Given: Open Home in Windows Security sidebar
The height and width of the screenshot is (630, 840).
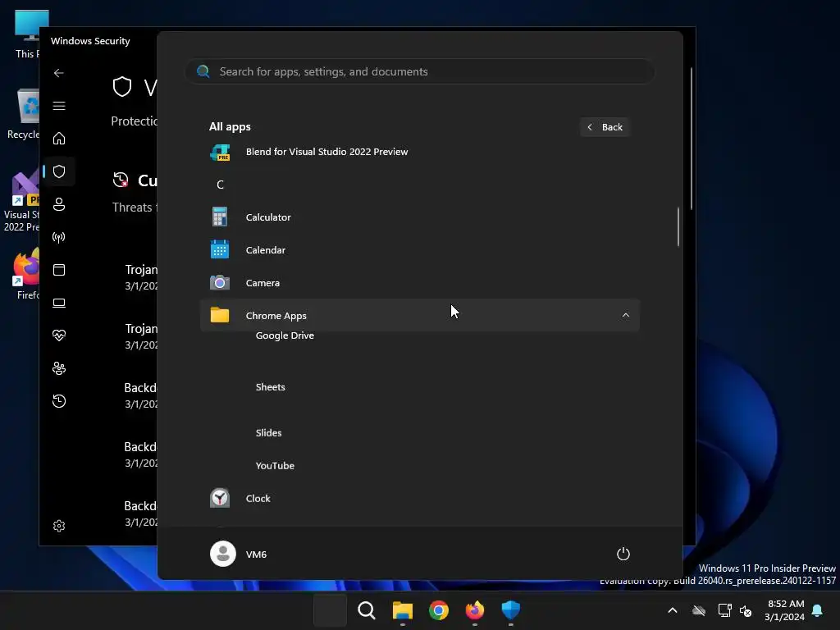Looking at the screenshot, I should (59, 138).
